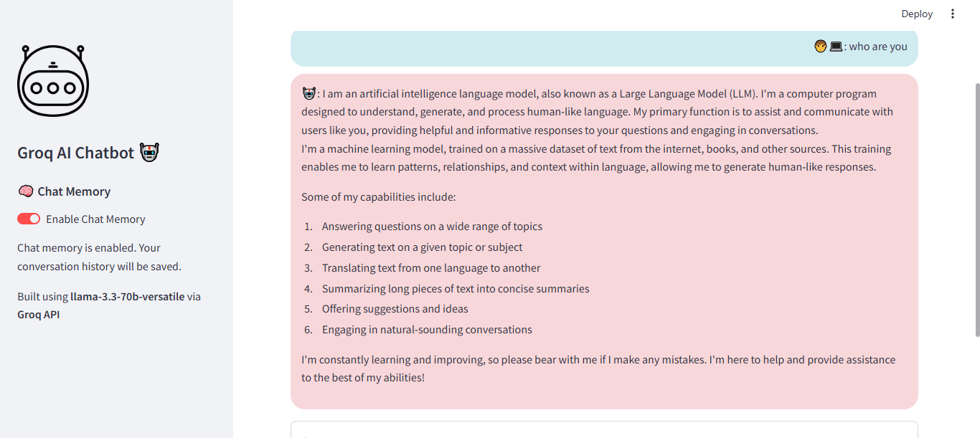Disable the Enable Chat Memory toggle

(x=28, y=219)
